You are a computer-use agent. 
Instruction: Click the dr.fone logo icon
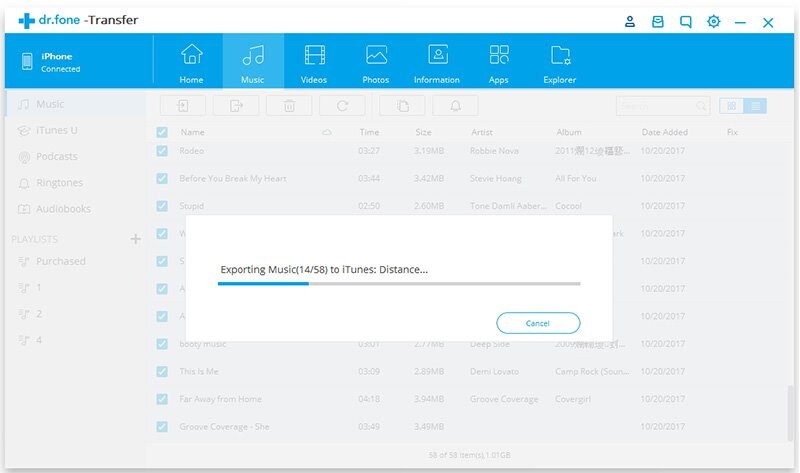27,21
